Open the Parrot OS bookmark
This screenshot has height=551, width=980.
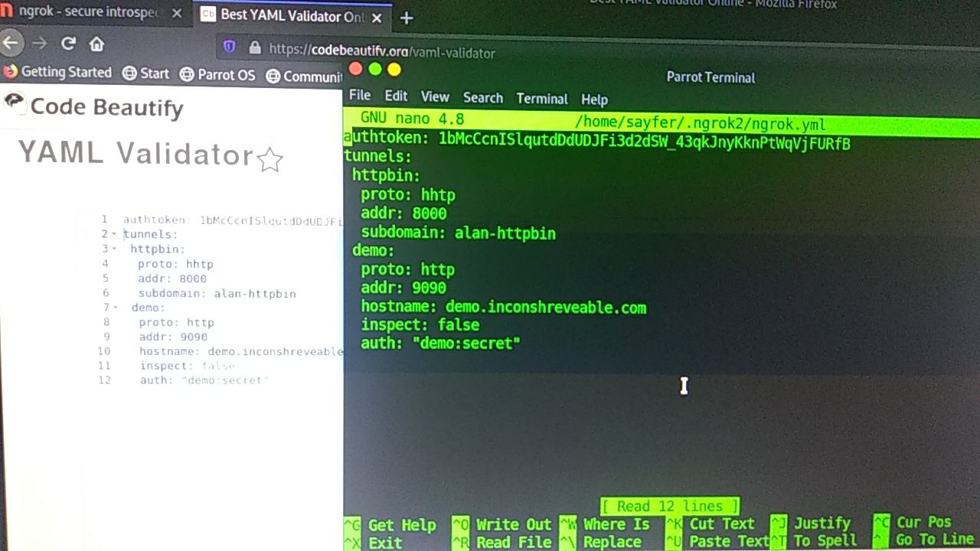tap(217, 75)
